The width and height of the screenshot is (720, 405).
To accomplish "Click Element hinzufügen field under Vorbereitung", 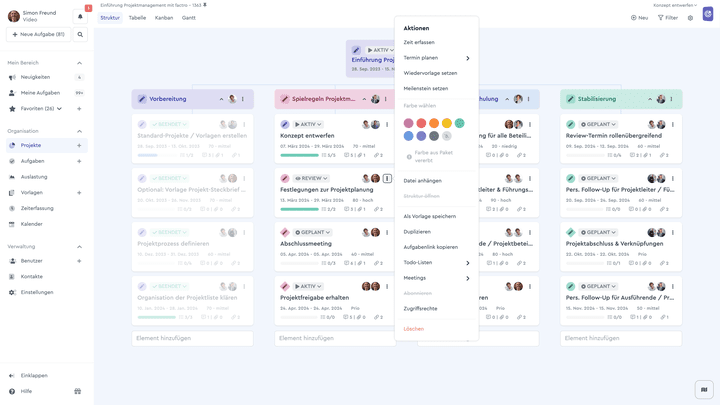I will pyautogui.click(x=192, y=338).
